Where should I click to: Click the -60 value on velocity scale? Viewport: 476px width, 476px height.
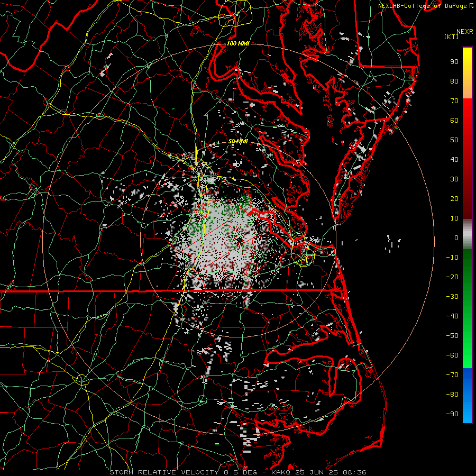click(x=452, y=355)
